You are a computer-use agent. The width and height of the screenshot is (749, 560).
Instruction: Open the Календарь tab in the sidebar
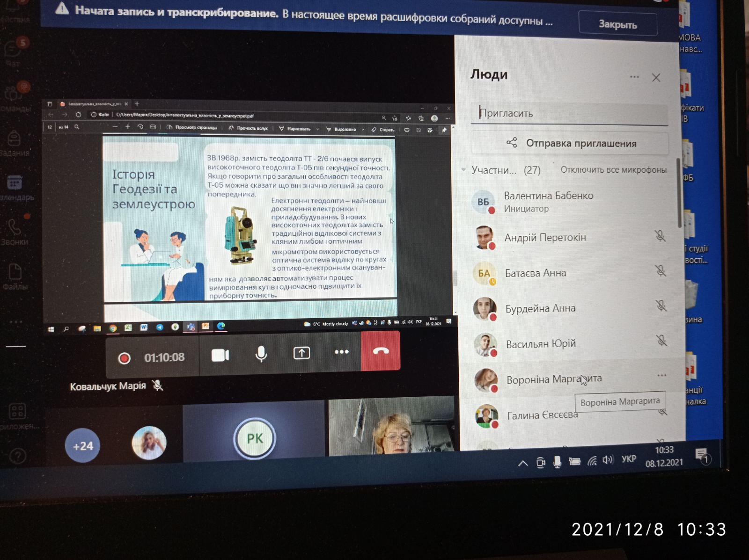[15, 187]
